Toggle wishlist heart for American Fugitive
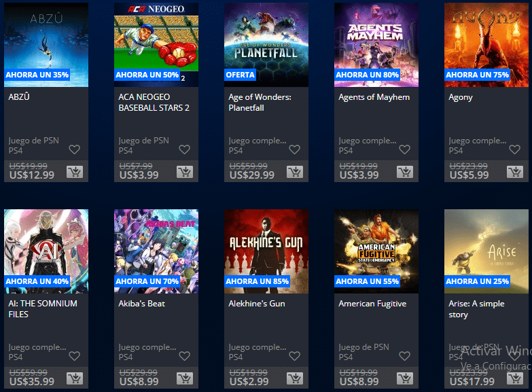 [x=404, y=356]
